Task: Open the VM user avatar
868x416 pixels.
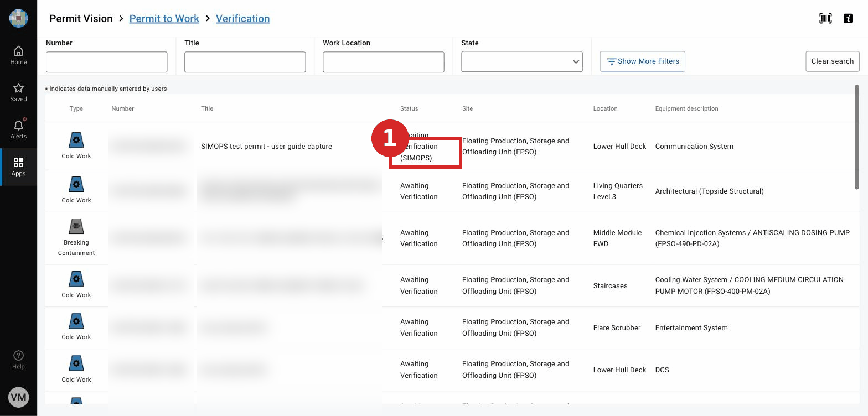Action: 18,397
